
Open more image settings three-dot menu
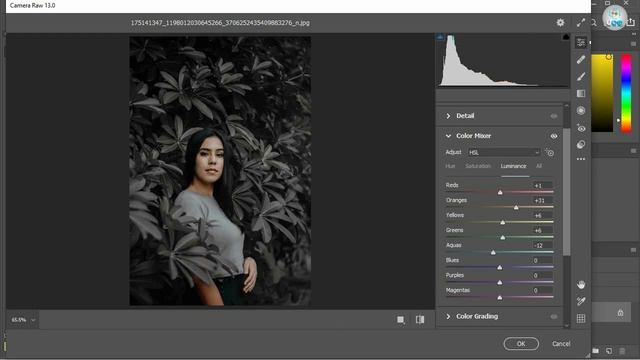[x=581, y=159]
